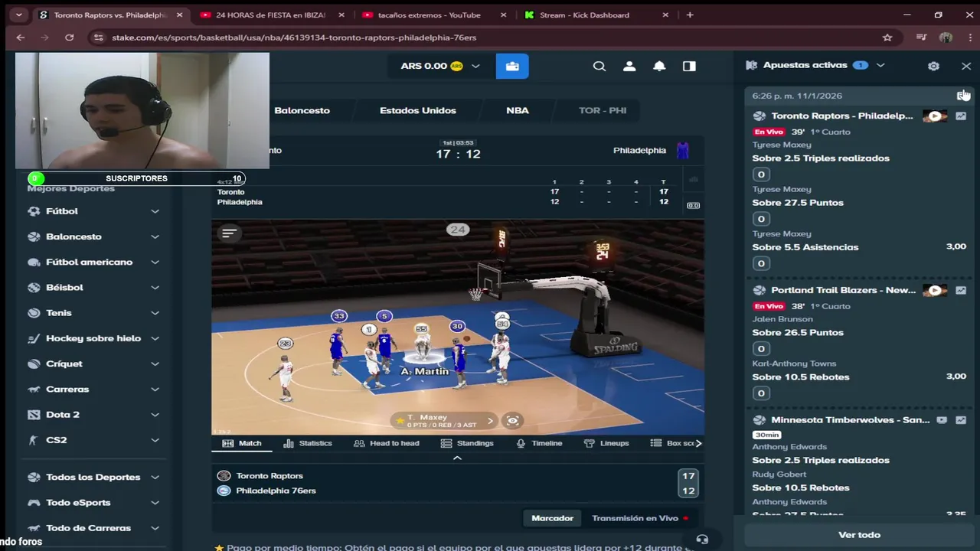Open the live support headset icon
This screenshot has width=980, height=551.
(702, 540)
